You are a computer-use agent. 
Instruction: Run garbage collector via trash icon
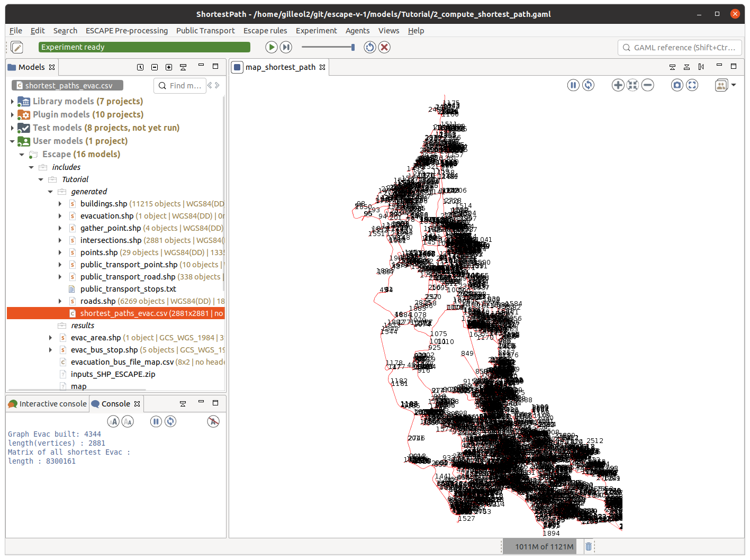click(x=589, y=546)
